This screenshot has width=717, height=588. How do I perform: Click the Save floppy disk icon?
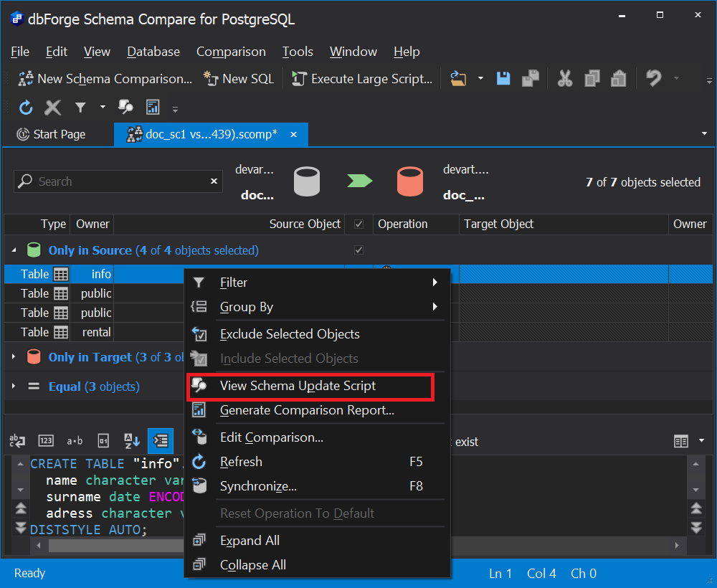[503, 79]
